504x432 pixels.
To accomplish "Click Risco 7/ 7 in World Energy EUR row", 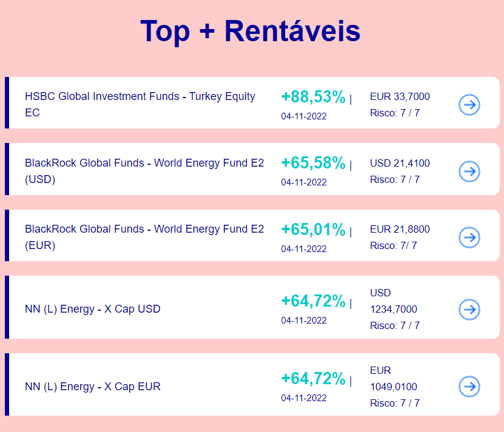I will 394,246.
